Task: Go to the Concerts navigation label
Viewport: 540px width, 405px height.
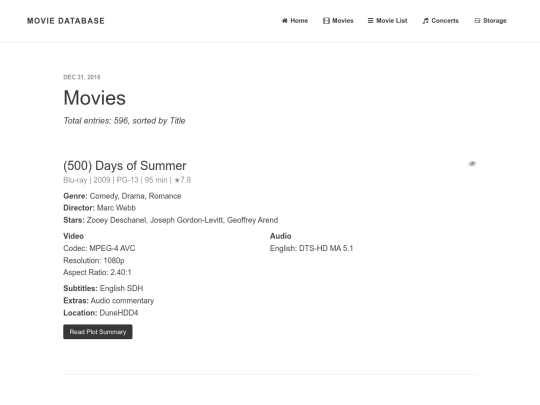Action: point(445,21)
